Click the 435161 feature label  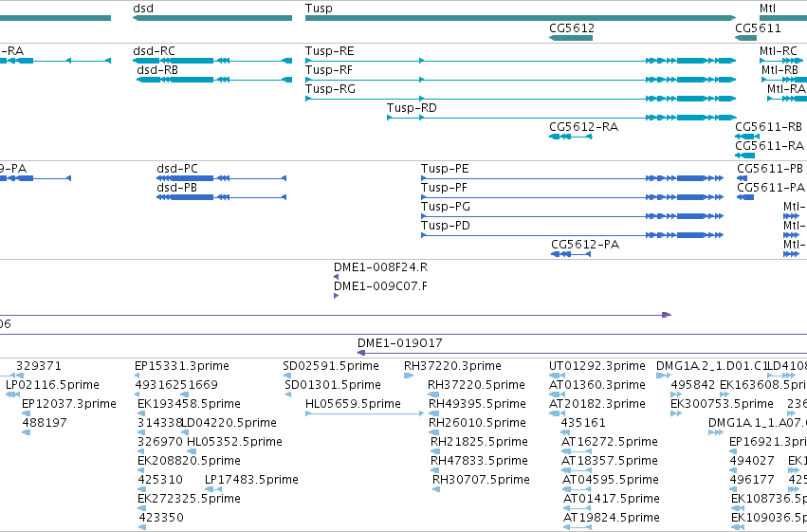point(583,424)
